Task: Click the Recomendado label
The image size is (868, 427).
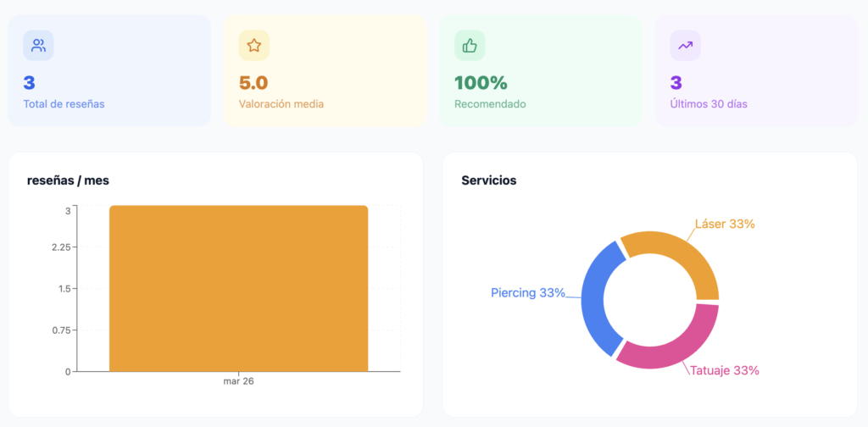Action: pyautogui.click(x=490, y=104)
